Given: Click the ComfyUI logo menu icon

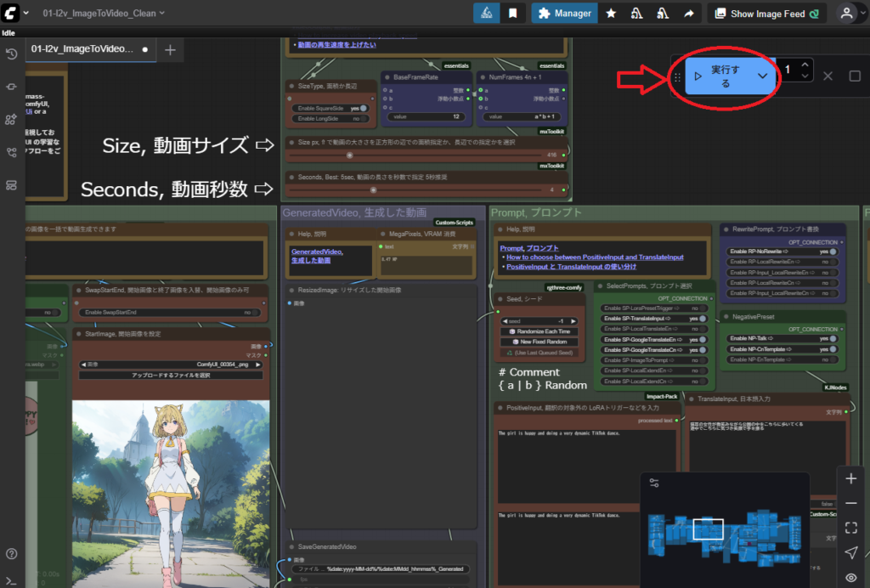Looking at the screenshot, I should [10, 13].
